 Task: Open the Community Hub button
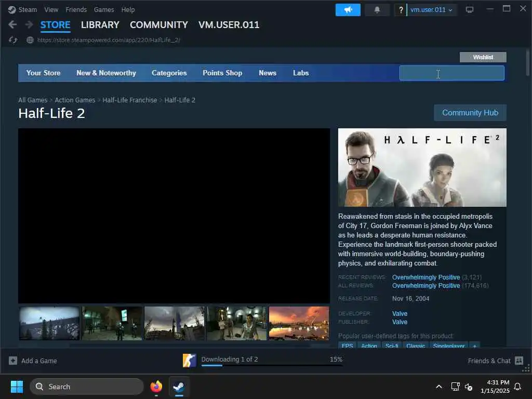click(x=470, y=113)
